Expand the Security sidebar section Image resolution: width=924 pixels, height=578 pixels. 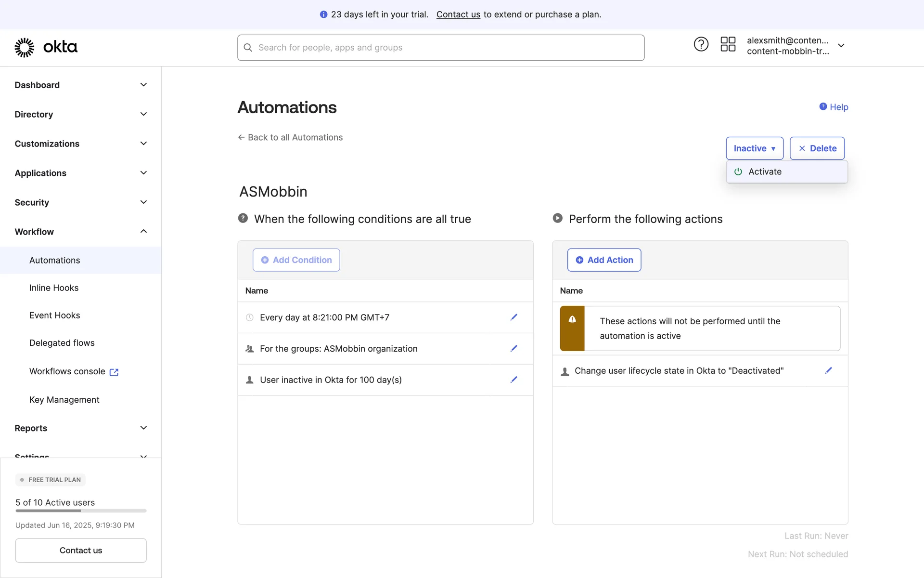coord(143,202)
